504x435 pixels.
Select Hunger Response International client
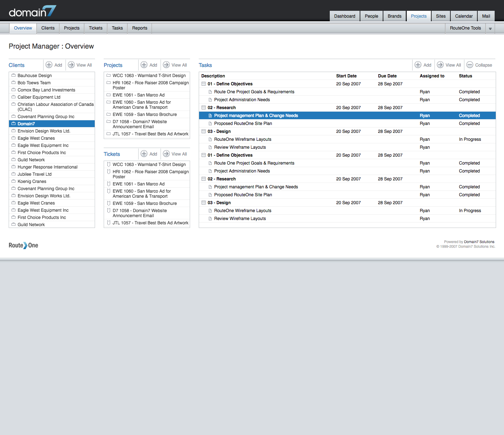click(x=48, y=167)
